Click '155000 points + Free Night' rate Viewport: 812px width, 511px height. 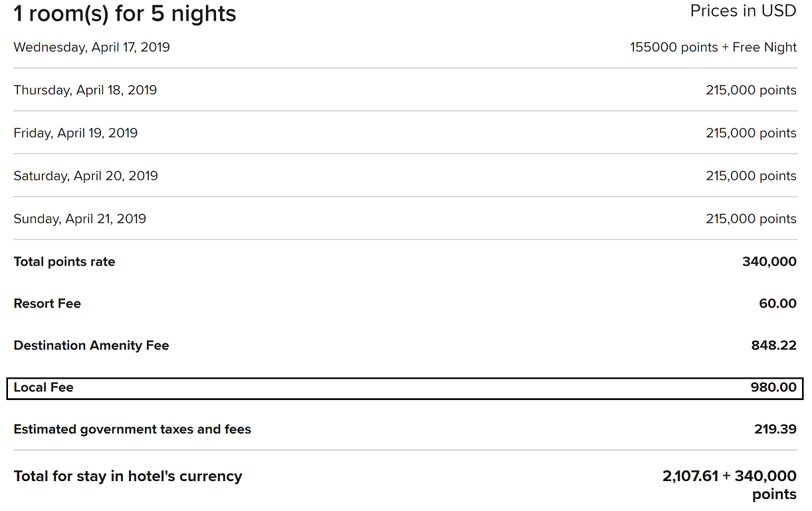(x=713, y=47)
